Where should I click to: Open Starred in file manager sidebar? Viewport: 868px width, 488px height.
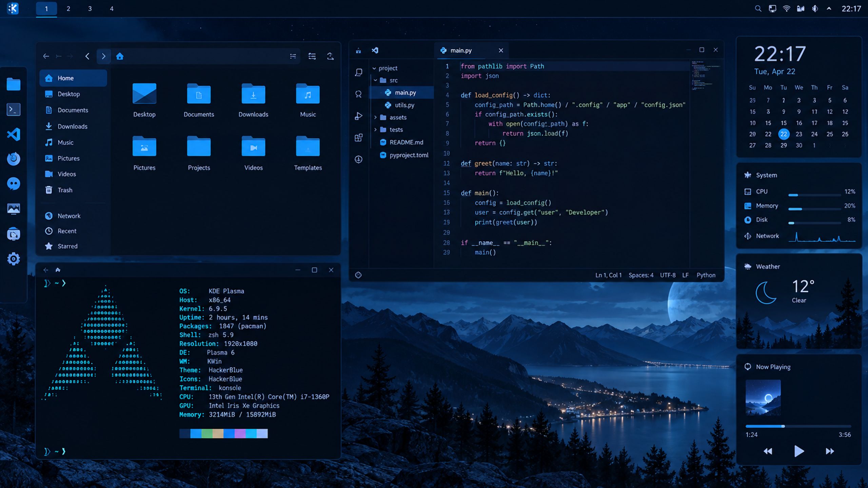pos(73,246)
